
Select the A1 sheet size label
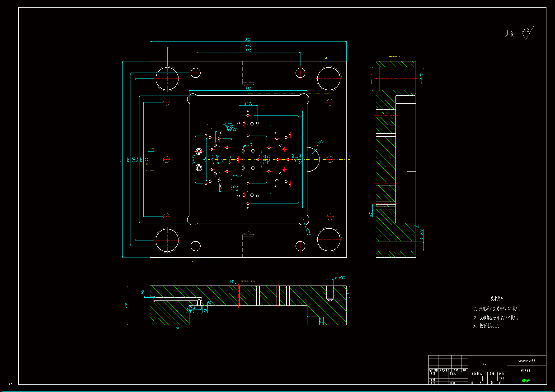click(x=10, y=384)
